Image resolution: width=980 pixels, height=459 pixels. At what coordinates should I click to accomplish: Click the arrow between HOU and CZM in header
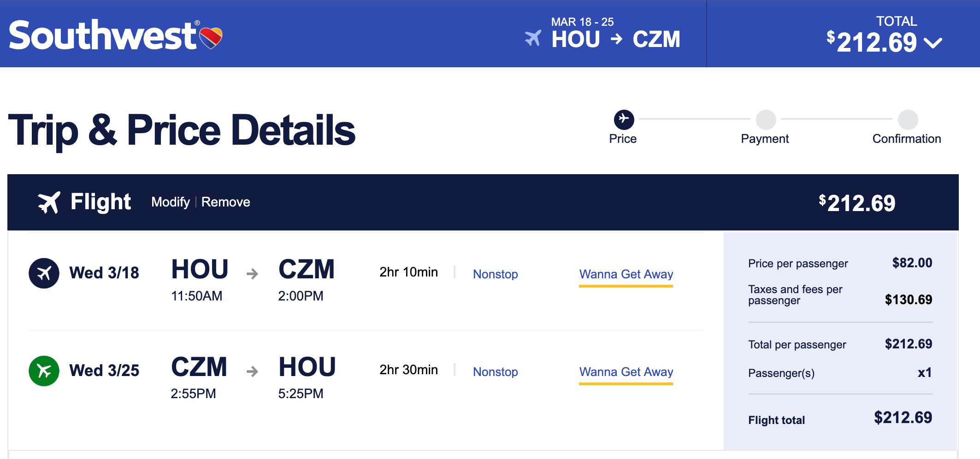(x=616, y=39)
